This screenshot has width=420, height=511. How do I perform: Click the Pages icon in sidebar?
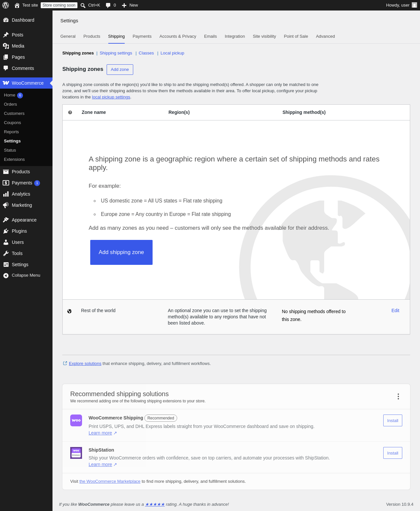6,57
